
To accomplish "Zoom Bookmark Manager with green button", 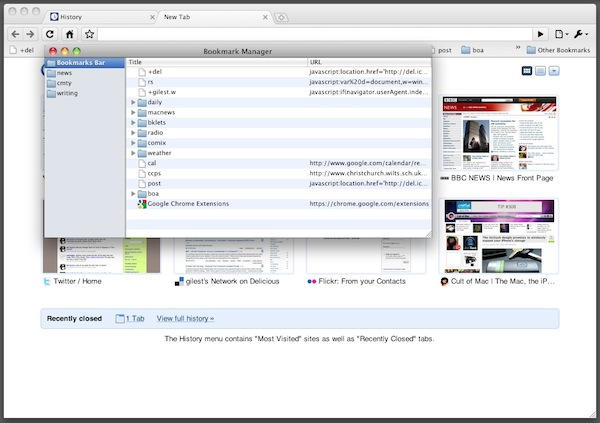I will (x=77, y=51).
